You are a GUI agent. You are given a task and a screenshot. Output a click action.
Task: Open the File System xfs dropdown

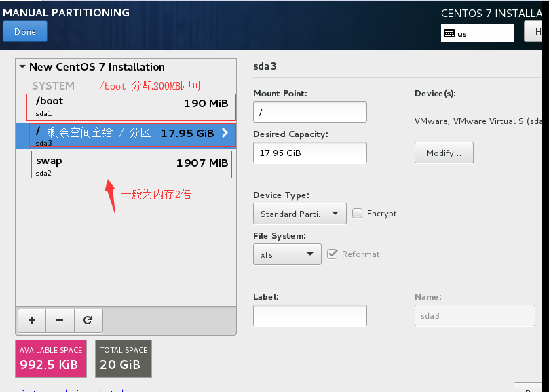(287, 254)
